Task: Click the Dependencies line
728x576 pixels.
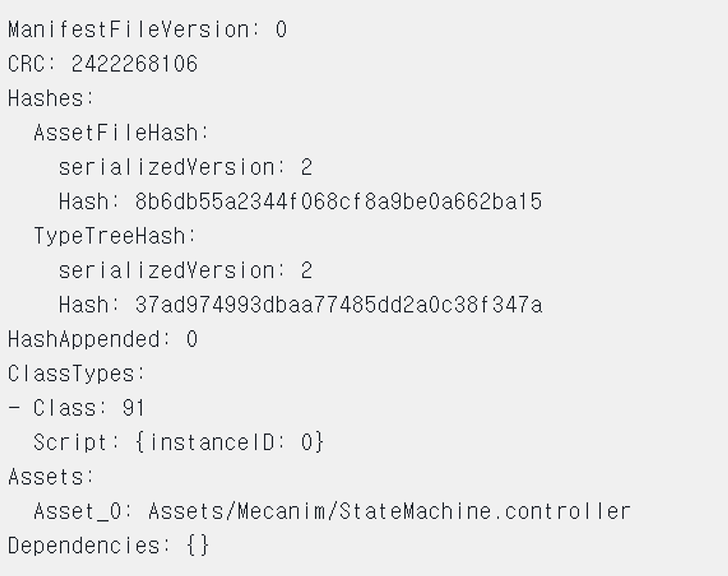Action: point(109,546)
